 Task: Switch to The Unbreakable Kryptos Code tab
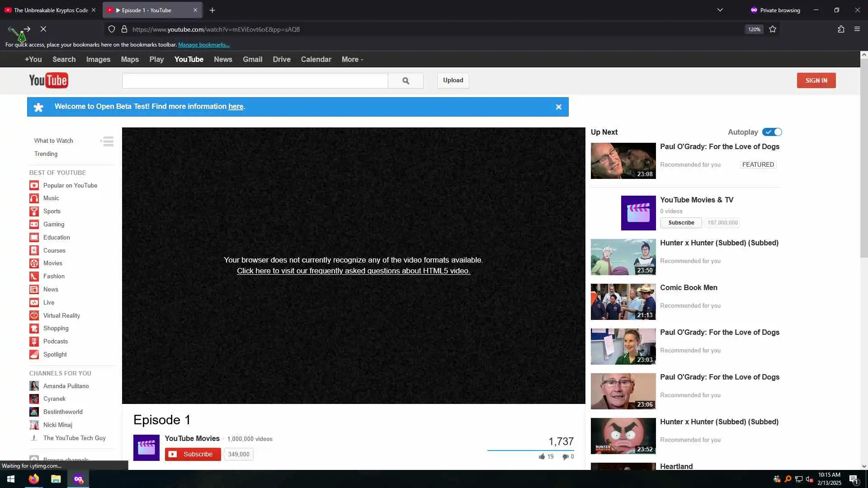[51, 10]
